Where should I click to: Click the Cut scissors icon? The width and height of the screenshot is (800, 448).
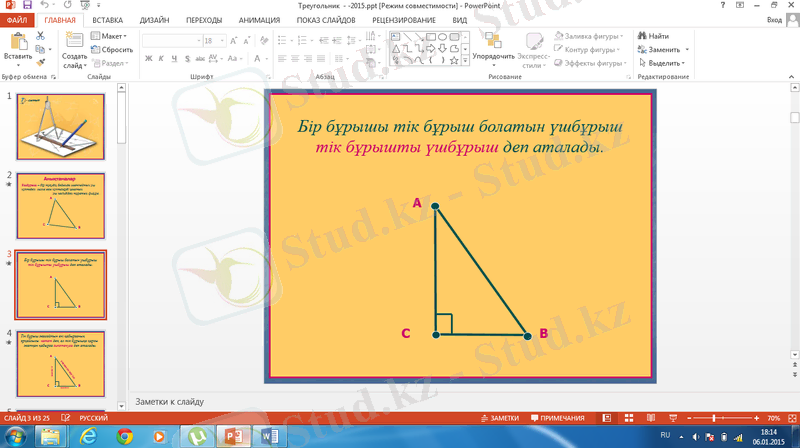(x=40, y=36)
